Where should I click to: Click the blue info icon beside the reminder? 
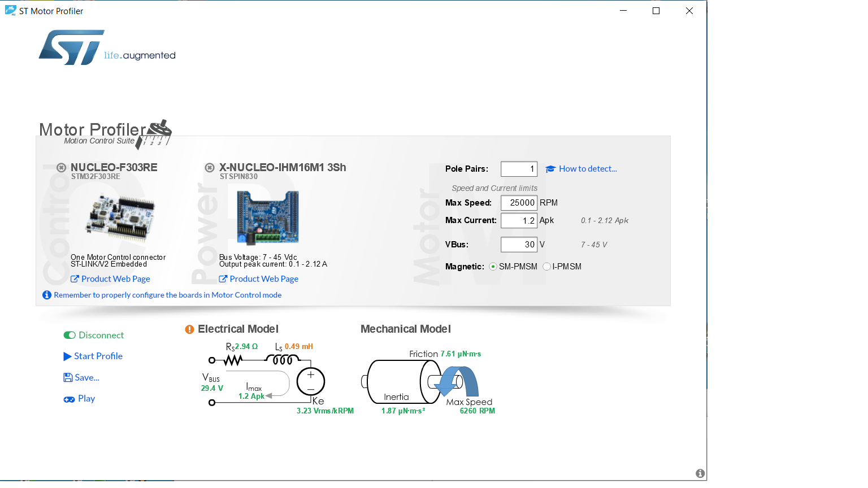click(x=47, y=295)
